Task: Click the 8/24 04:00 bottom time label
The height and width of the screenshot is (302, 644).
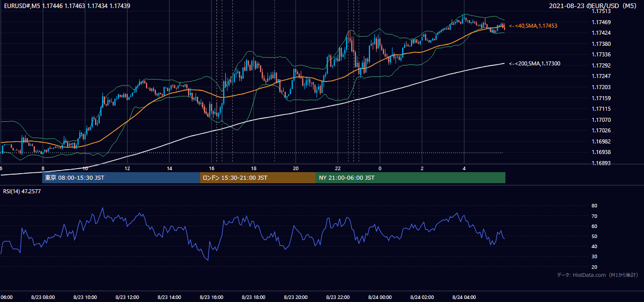Action: 464,297
